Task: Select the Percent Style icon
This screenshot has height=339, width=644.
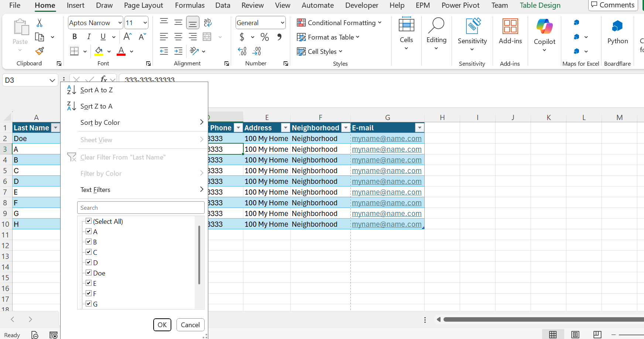Action: [x=264, y=37]
